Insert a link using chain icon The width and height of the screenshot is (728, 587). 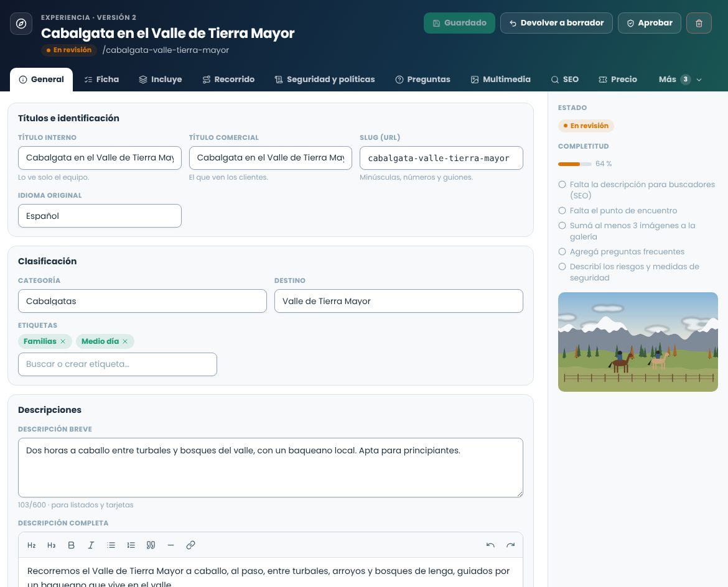pos(190,545)
